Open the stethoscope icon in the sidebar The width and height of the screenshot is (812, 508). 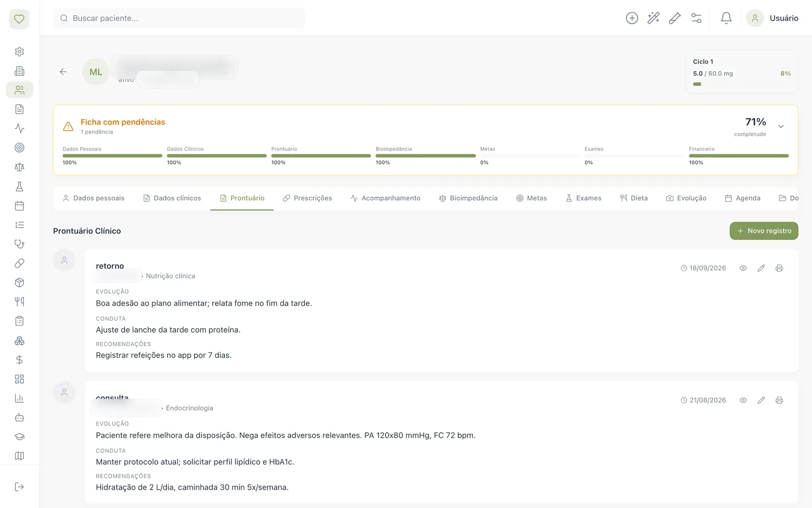pyautogui.click(x=19, y=244)
